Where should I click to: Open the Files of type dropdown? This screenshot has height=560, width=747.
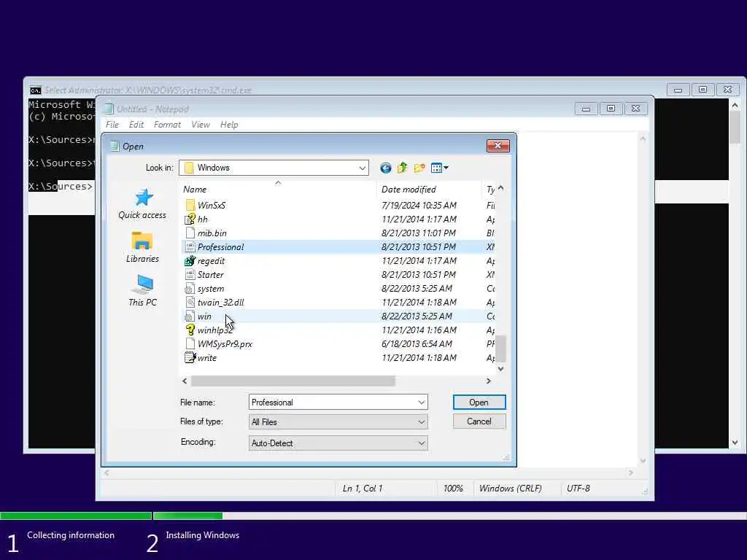pos(421,422)
